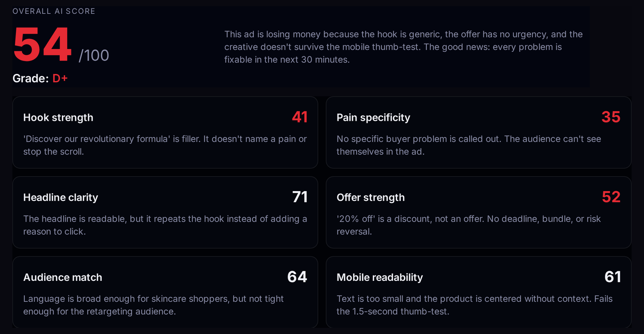Click the '20% off' offer description text

(x=469, y=225)
